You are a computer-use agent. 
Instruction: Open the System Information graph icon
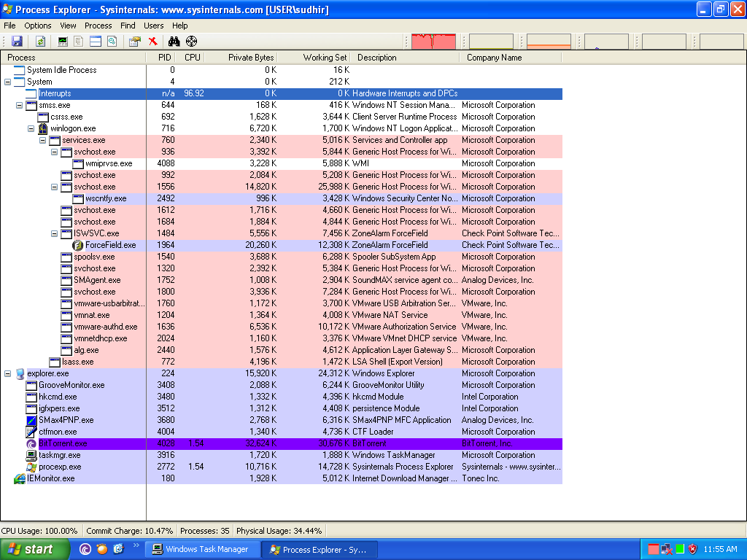click(63, 42)
